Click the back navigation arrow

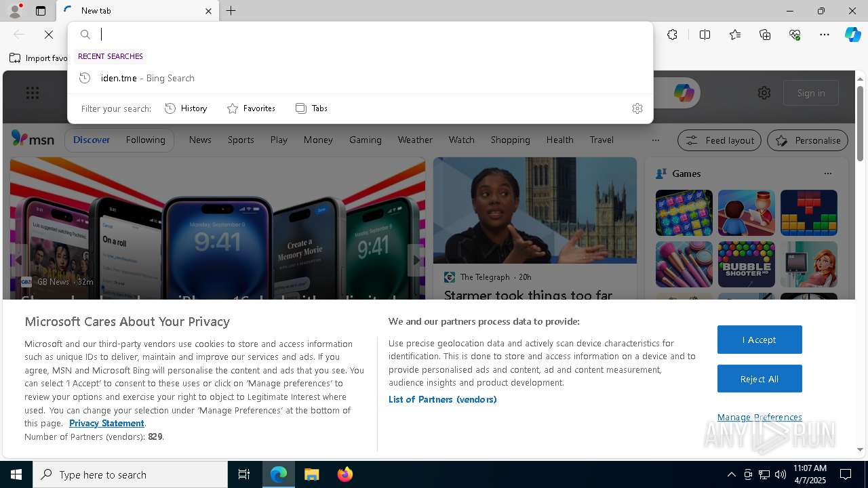[x=19, y=35]
